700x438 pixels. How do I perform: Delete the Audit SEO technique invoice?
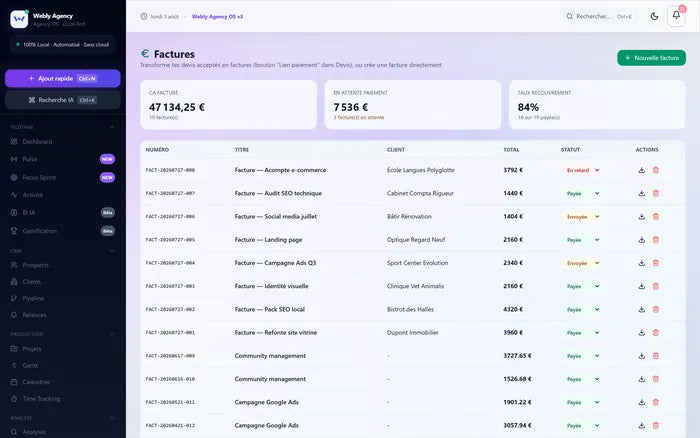click(x=656, y=193)
